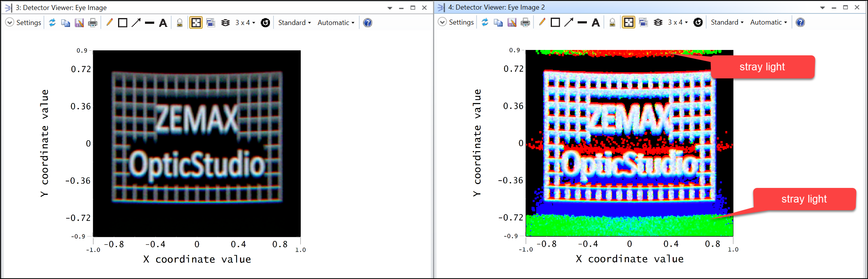Click the layers overlay icon in Eye Image

pyautogui.click(x=225, y=23)
